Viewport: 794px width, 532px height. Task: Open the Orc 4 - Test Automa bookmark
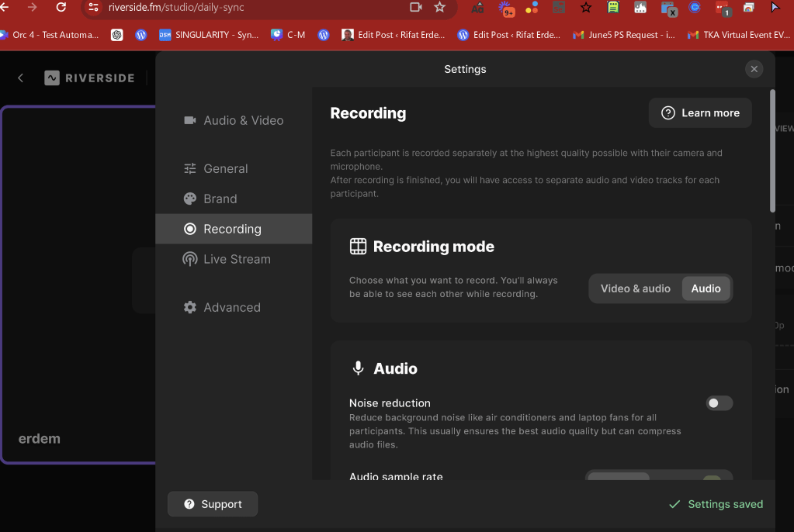pos(49,35)
